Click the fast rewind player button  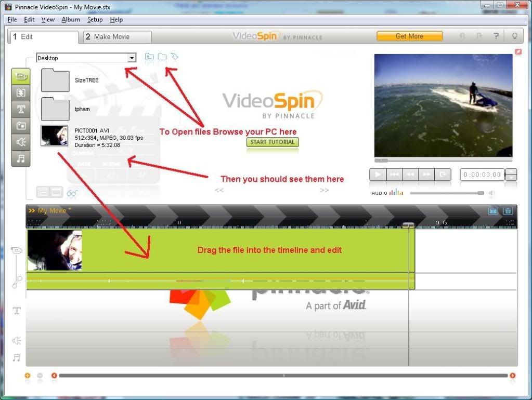410,174
